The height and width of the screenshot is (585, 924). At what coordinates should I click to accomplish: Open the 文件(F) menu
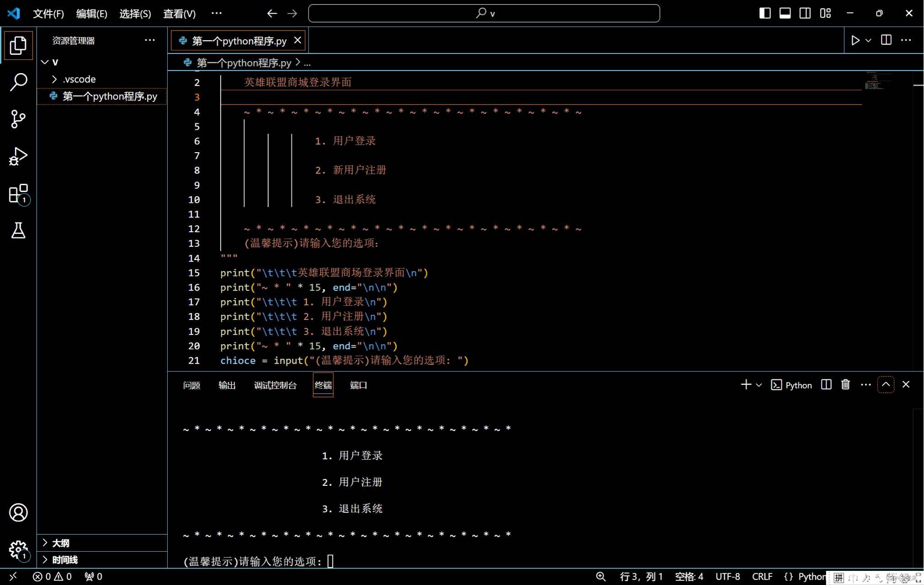tap(48, 14)
